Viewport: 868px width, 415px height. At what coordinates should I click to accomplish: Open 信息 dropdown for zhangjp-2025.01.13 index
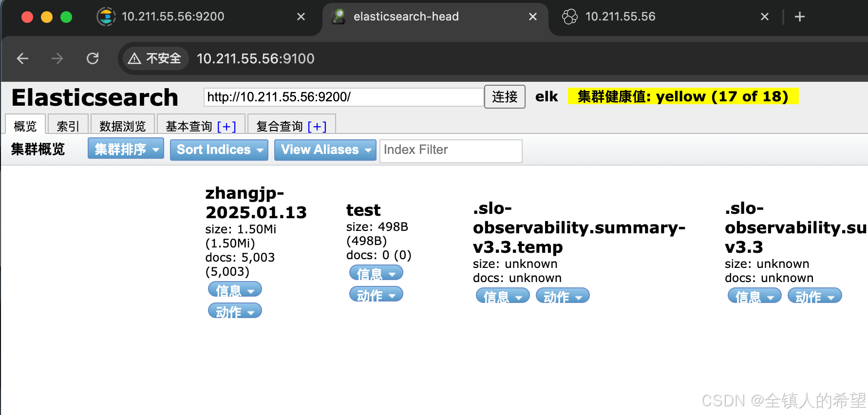click(235, 289)
